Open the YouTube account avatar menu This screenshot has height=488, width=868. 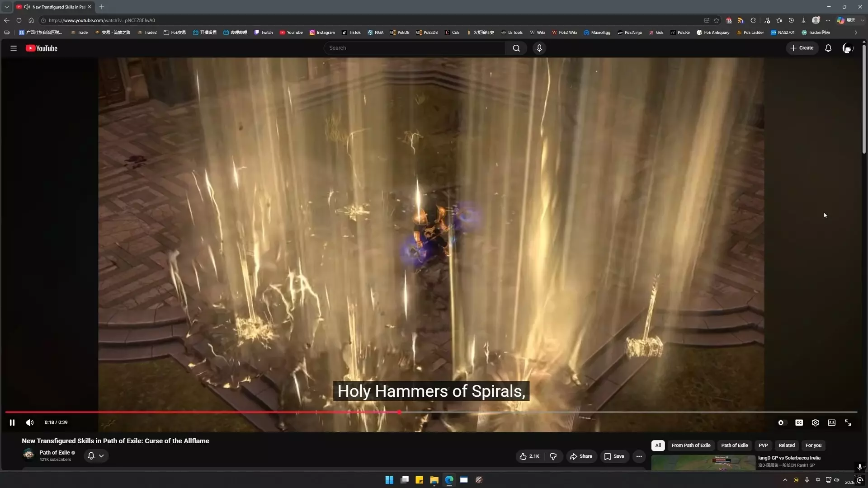click(x=848, y=48)
